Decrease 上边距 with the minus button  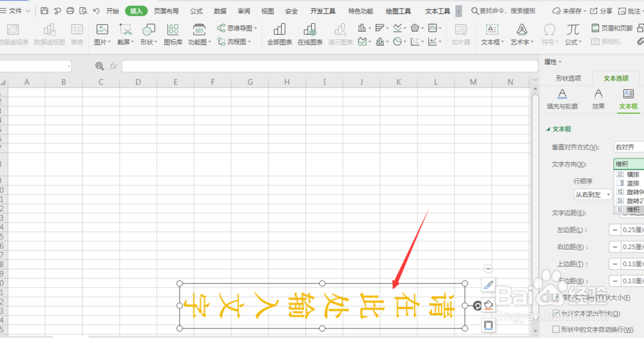pos(615,264)
